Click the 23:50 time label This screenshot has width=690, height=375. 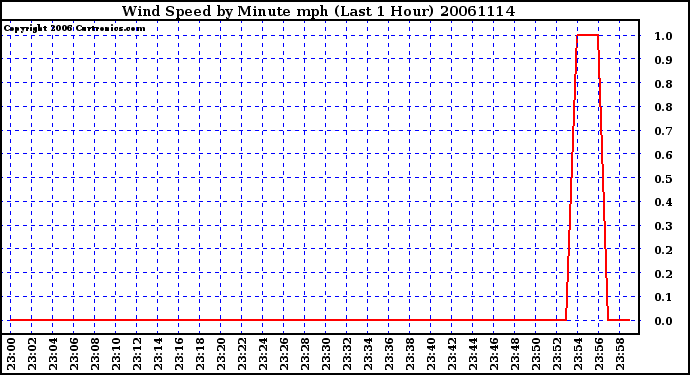click(x=536, y=354)
